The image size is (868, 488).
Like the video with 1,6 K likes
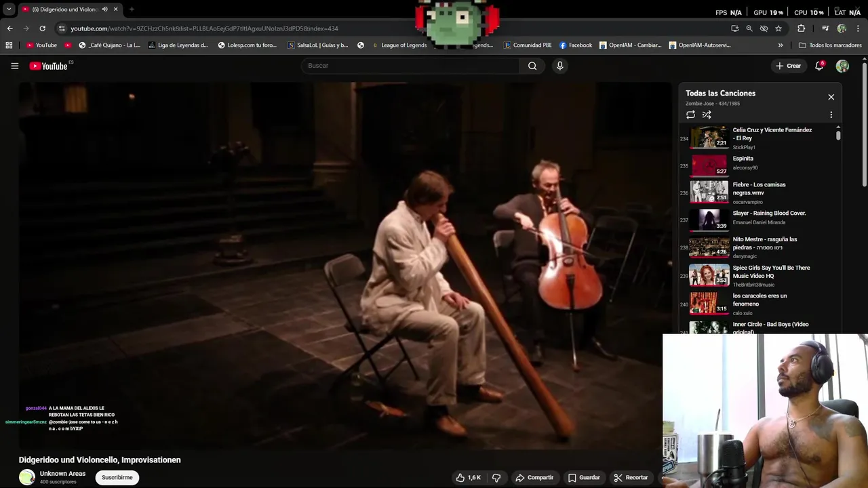tap(469, 478)
